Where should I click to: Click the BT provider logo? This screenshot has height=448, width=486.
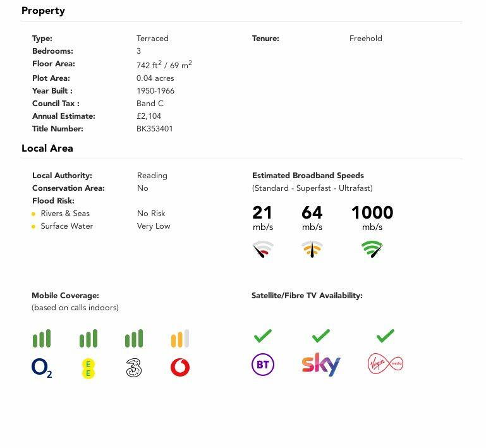click(263, 365)
